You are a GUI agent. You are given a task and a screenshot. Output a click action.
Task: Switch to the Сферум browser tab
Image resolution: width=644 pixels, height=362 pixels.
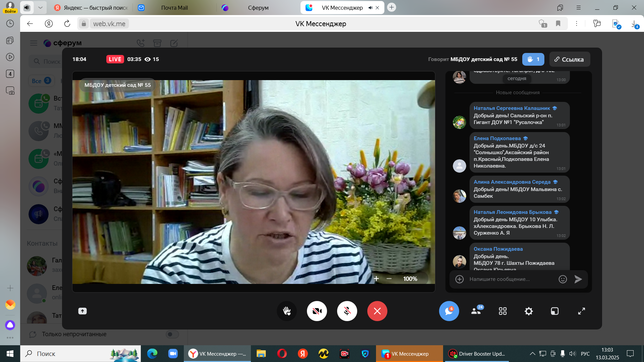pos(258,7)
